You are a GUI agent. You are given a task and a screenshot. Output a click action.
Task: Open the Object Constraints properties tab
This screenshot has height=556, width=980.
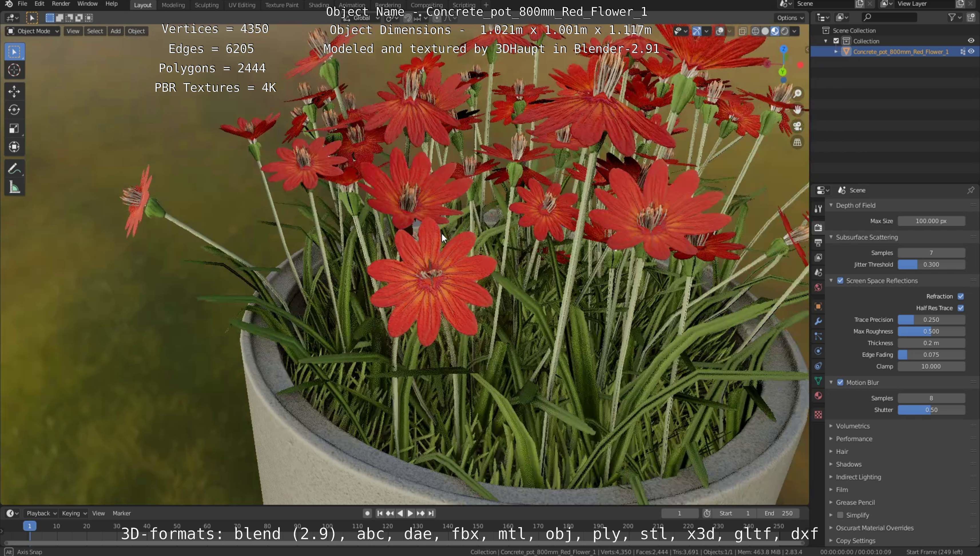point(818,366)
